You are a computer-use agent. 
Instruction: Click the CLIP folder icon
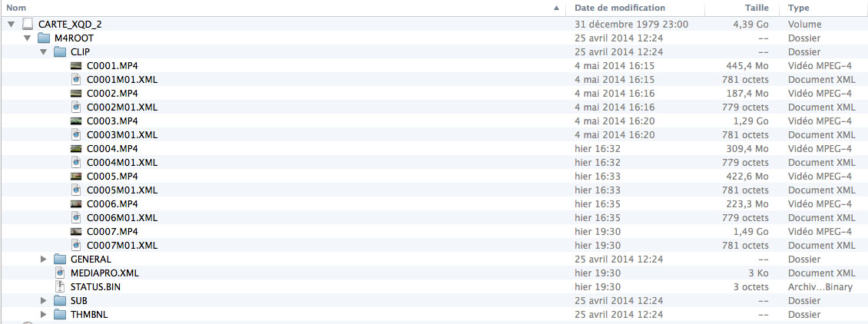tap(60, 52)
